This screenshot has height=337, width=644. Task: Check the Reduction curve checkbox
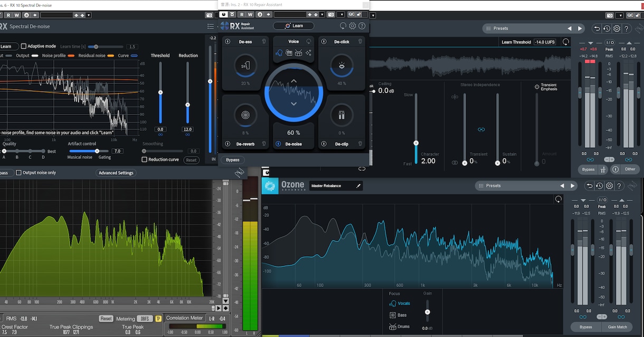click(144, 159)
